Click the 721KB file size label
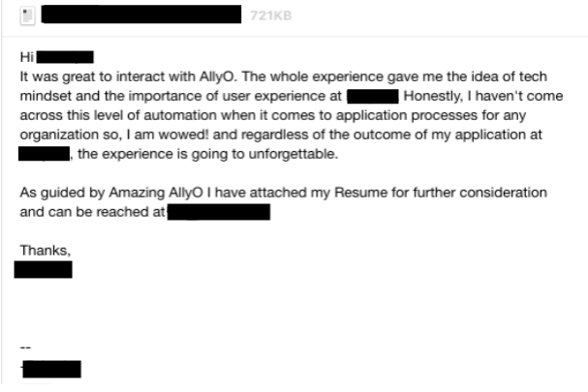The width and height of the screenshot is (588, 392). tap(270, 15)
